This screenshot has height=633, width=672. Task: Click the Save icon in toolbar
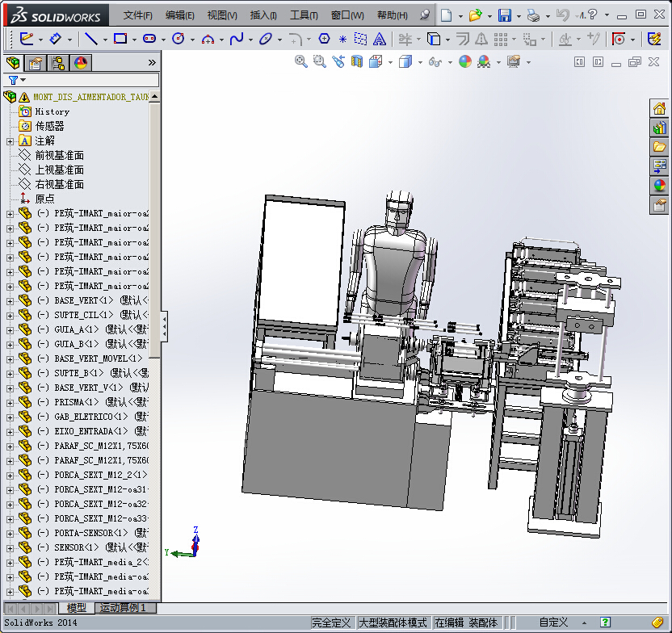coord(505,15)
